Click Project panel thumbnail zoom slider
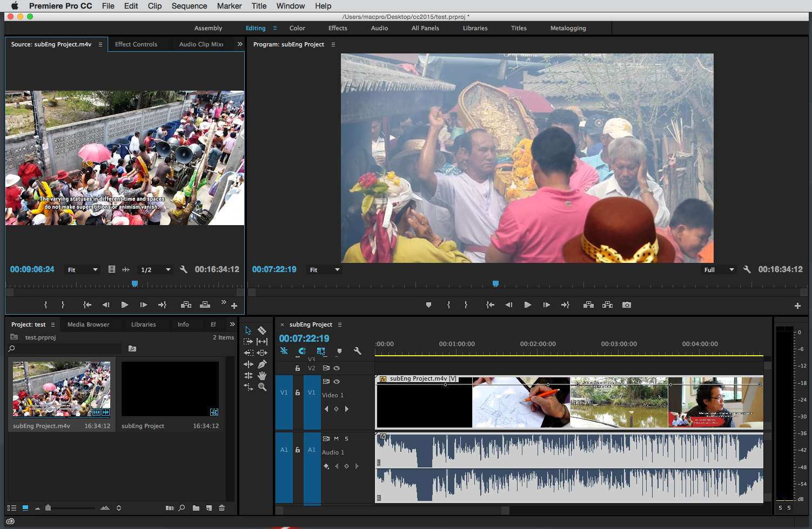This screenshot has width=812, height=529. (x=48, y=508)
